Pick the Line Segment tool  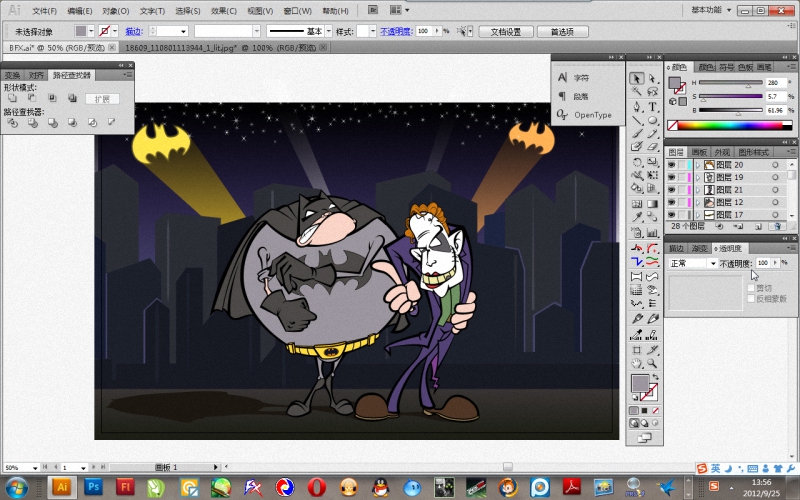tap(636, 120)
